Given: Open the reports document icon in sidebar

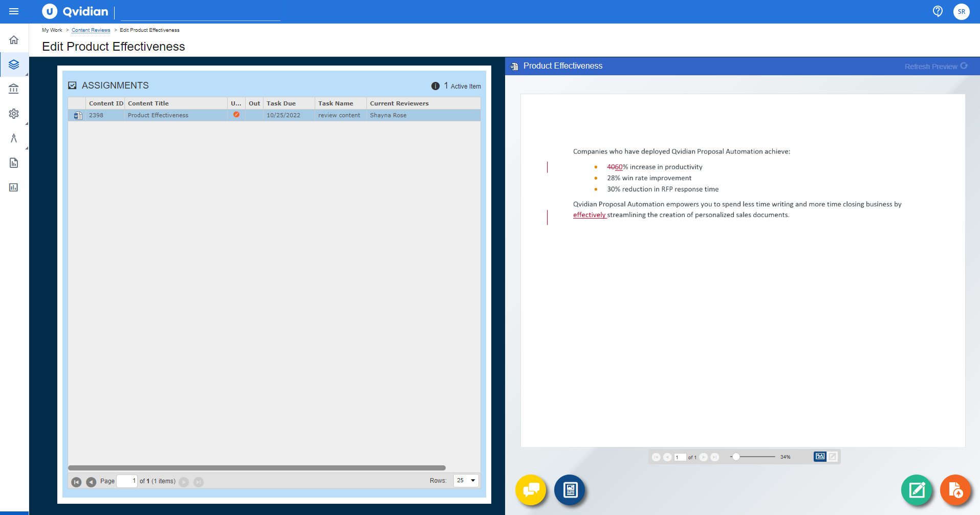Looking at the screenshot, I should click(13, 163).
